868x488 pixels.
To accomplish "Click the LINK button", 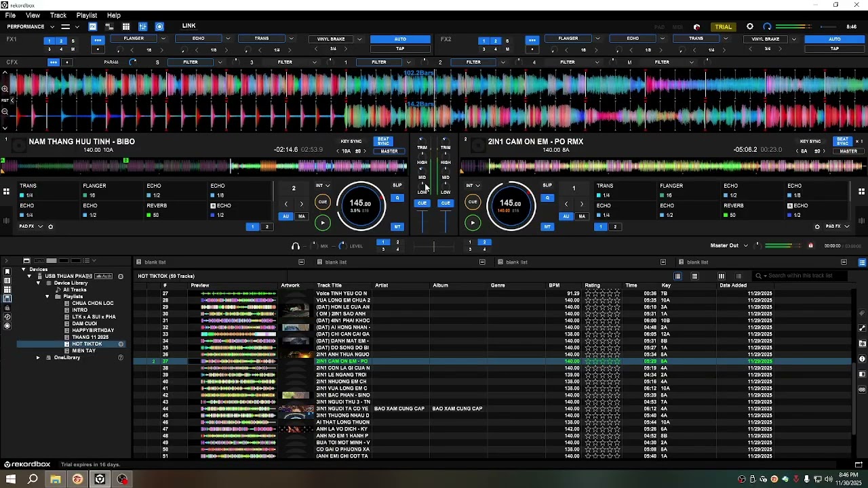I will click(x=189, y=26).
